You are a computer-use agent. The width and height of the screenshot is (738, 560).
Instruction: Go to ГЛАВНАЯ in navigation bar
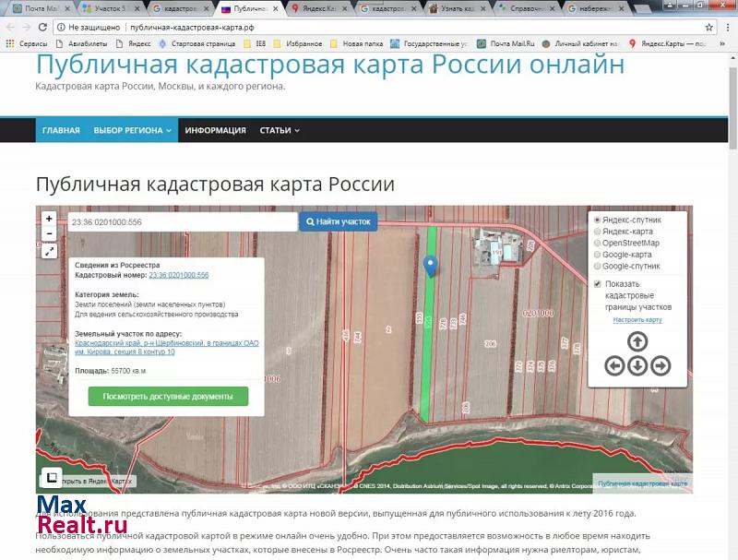click(x=61, y=130)
